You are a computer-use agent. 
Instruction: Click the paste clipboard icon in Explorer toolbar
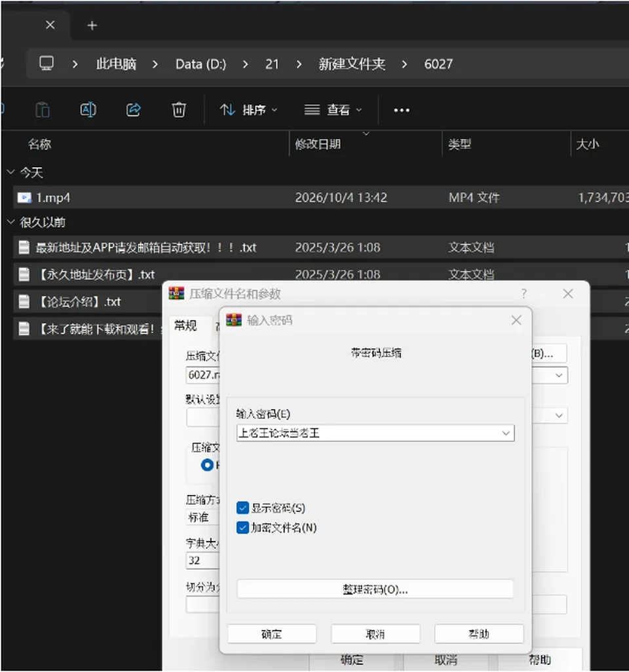[43, 110]
